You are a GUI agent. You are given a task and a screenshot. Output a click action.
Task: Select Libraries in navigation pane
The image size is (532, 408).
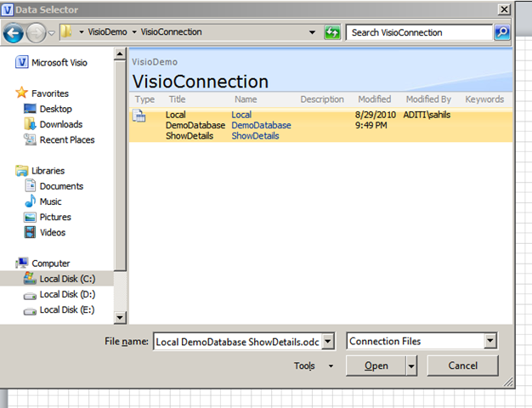[48, 171]
